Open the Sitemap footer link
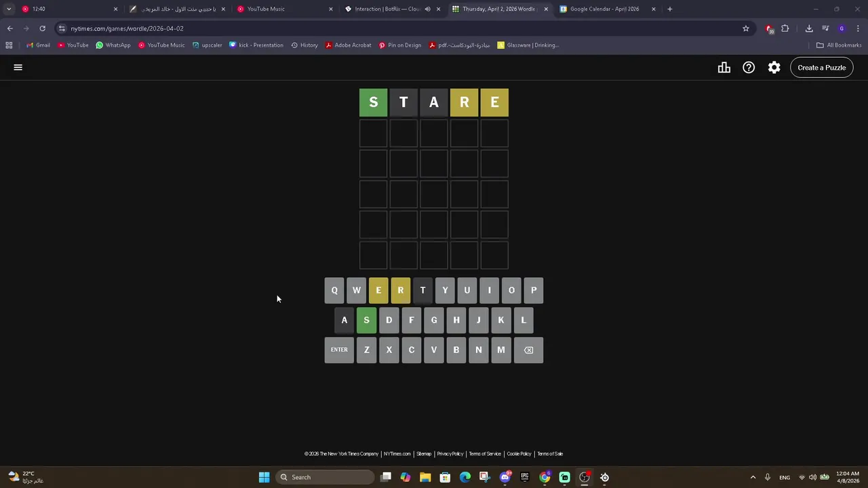This screenshot has width=868, height=488. (x=424, y=454)
